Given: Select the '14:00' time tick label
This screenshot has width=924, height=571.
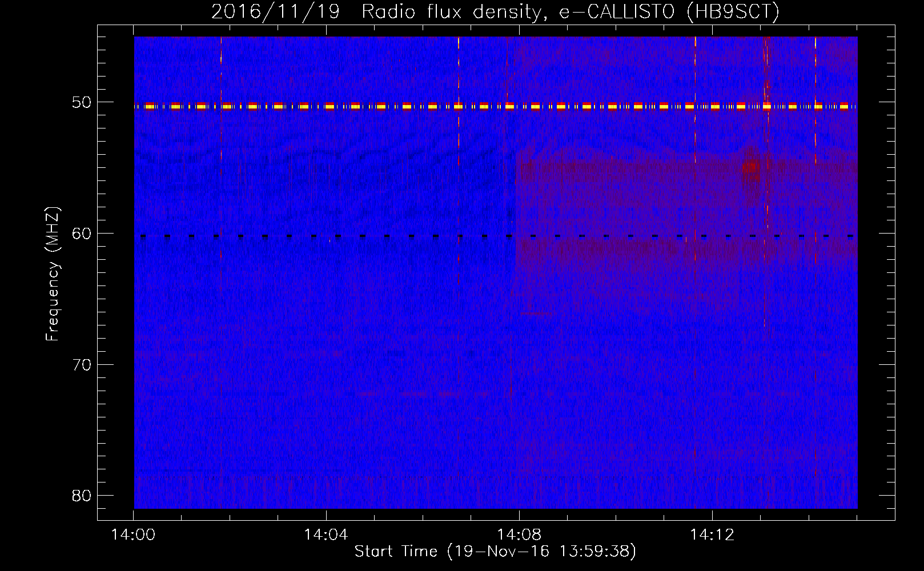Looking at the screenshot, I should tap(133, 535).
